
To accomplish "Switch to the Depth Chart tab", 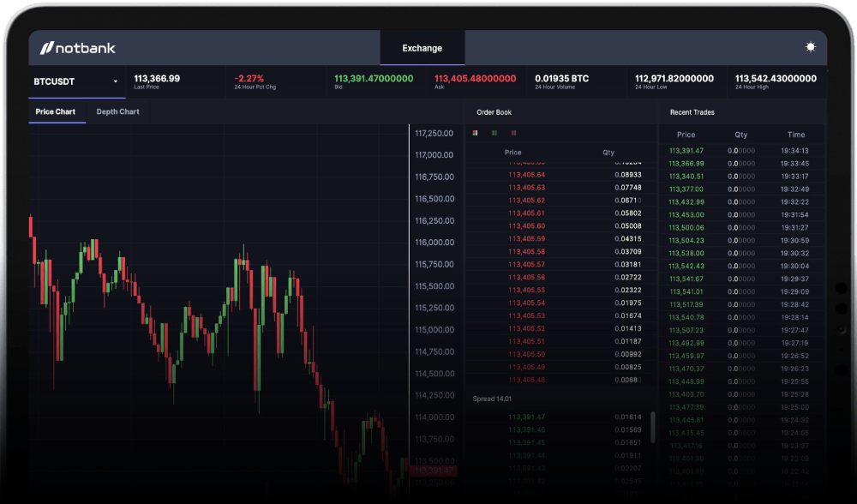I will 117,111.
